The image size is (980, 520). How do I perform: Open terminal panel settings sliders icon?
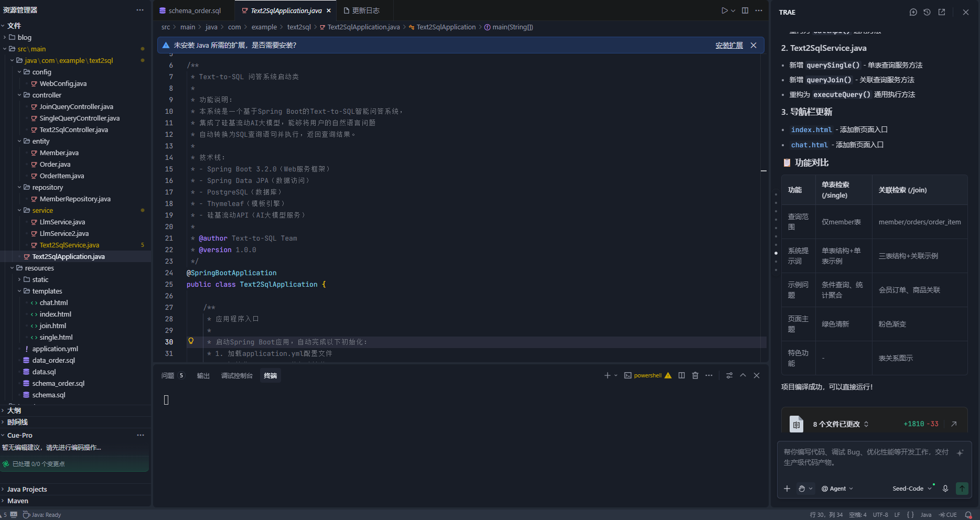pos(729,375)
